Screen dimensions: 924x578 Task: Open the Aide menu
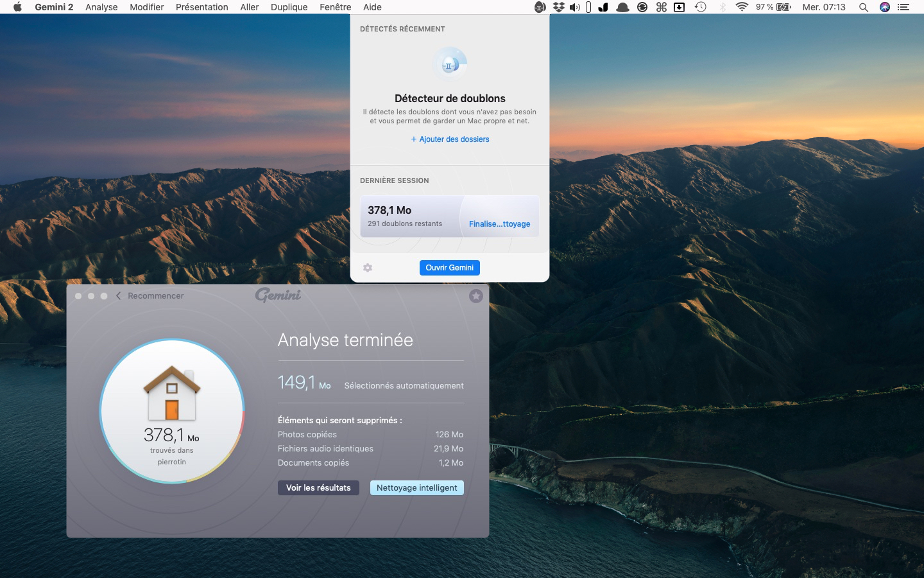coord(372,7)
